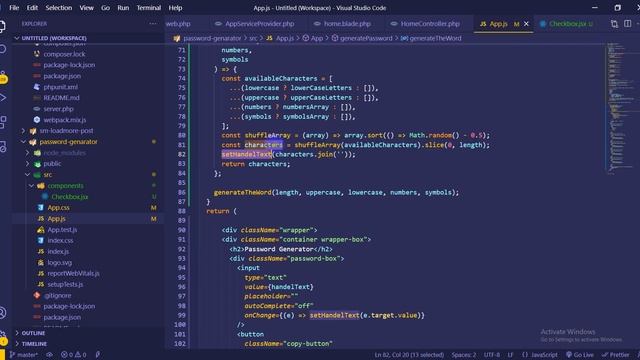This screenshot has height=360, width=640.
Task: Close the App.js editor tab
Action: [526, 24]
